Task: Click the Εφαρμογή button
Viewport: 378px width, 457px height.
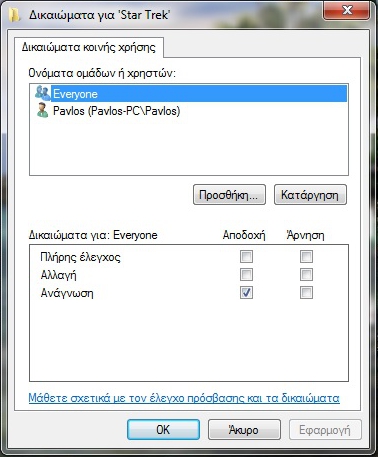Action: point(325,430)
